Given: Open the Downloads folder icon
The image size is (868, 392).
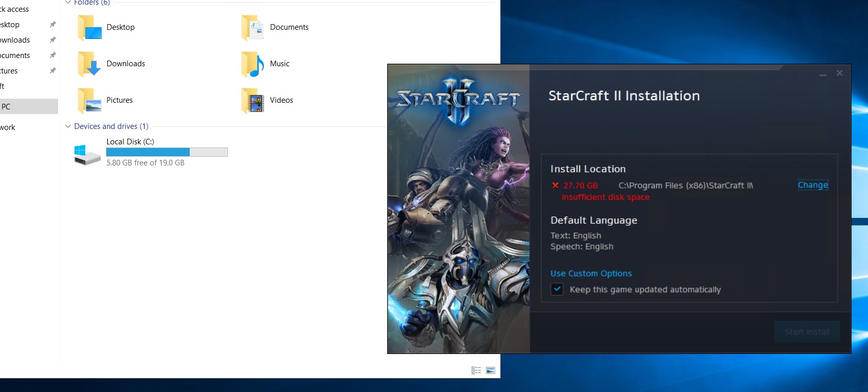Looking at the screenshot, I should pyautogui.click(x=89, y=64).
